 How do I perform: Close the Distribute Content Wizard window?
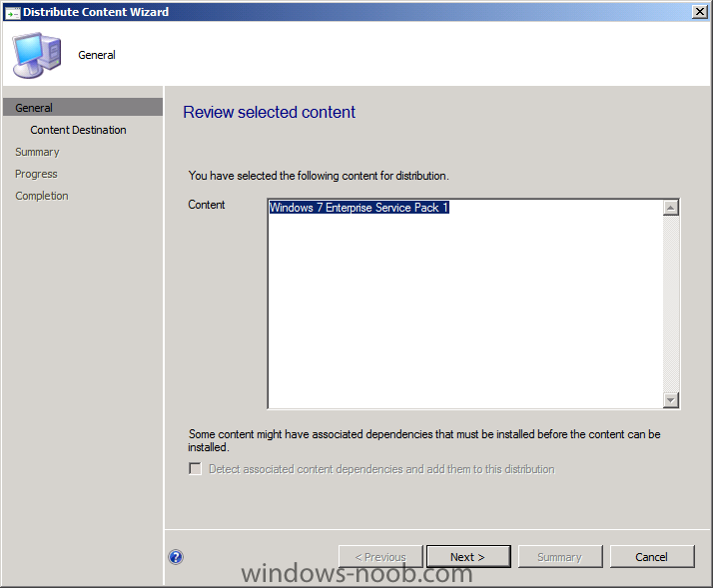tap(699, 11)
